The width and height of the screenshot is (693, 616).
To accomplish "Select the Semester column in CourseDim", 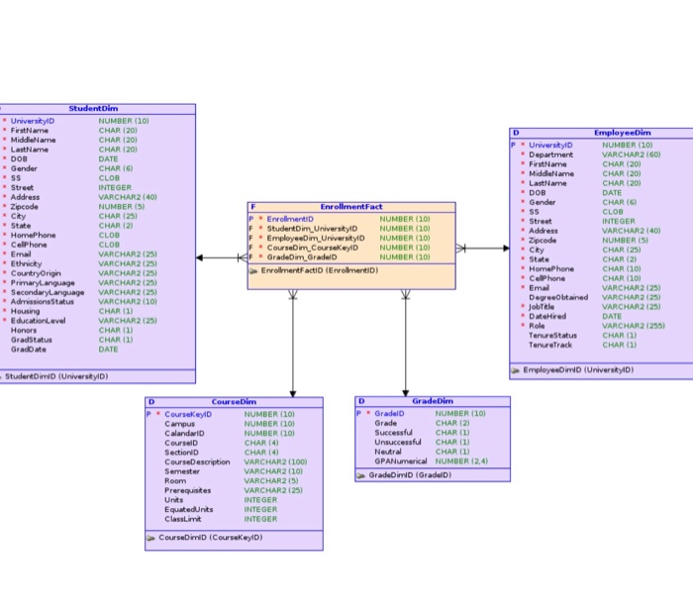I will [182, 471].
